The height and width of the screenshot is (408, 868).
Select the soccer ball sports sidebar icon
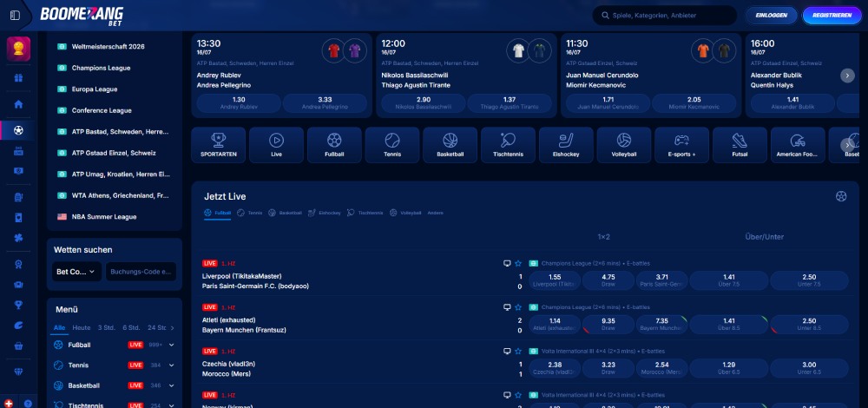(x=18, y=131)
